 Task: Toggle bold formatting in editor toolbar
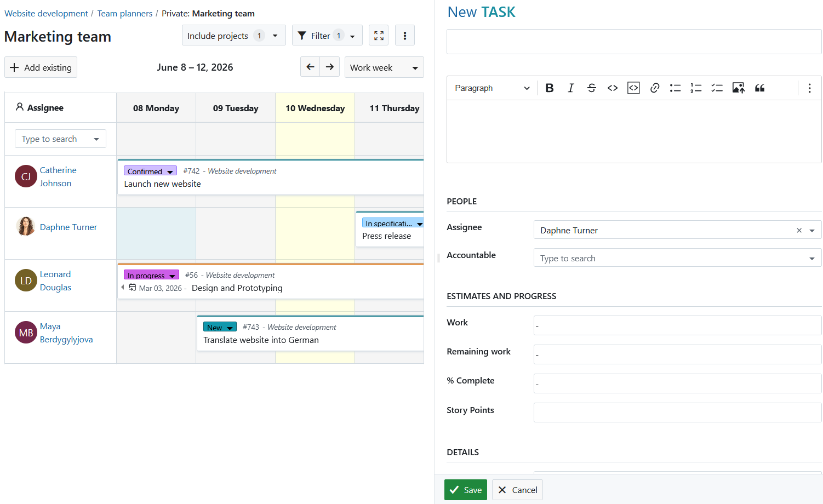click(x=550, y=88)
